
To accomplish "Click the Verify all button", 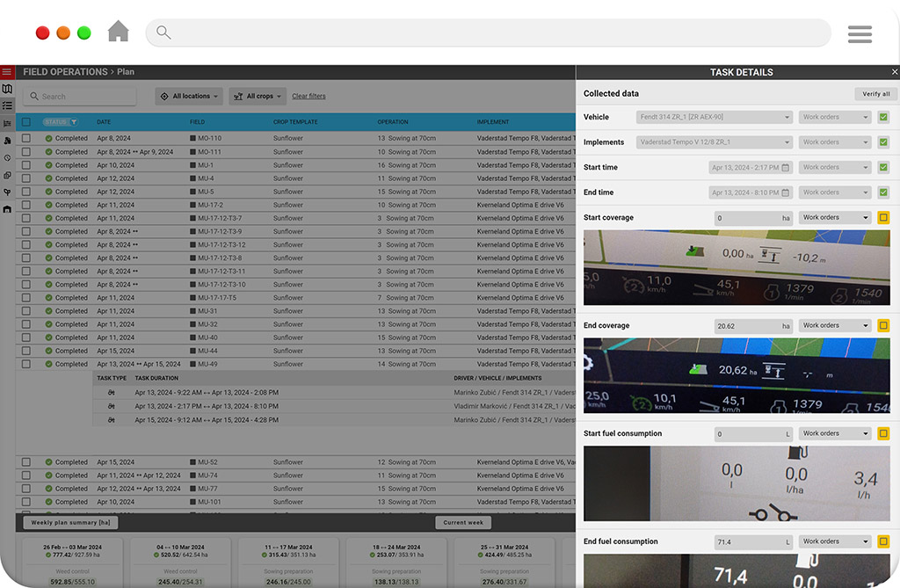I will pyautogui.click(x=876, y=93).
